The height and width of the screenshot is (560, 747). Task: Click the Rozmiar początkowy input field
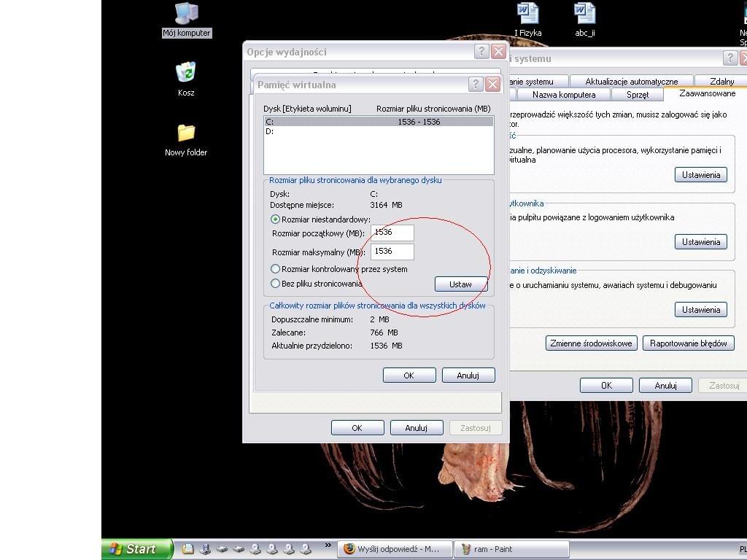coord(392,233)
